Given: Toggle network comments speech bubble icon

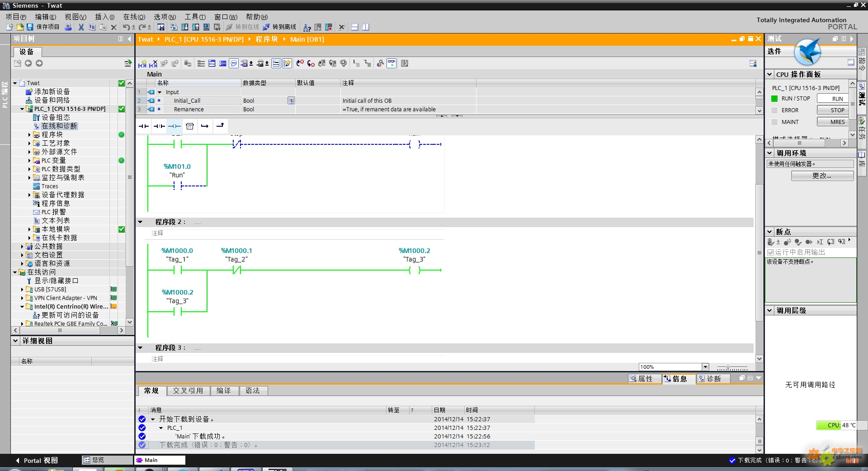Looking at the screenshot, I should [x=234, y=64].
